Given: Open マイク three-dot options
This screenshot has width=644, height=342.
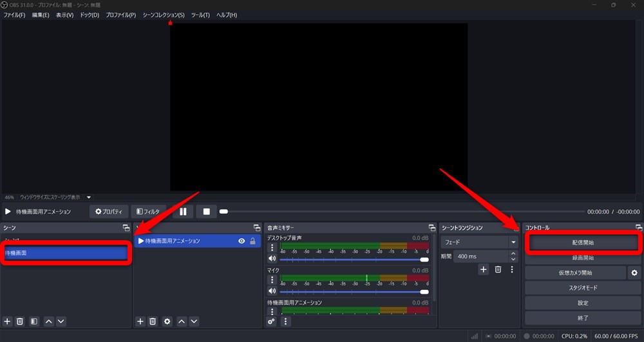Looking at the screenshot, I should 272,280.
